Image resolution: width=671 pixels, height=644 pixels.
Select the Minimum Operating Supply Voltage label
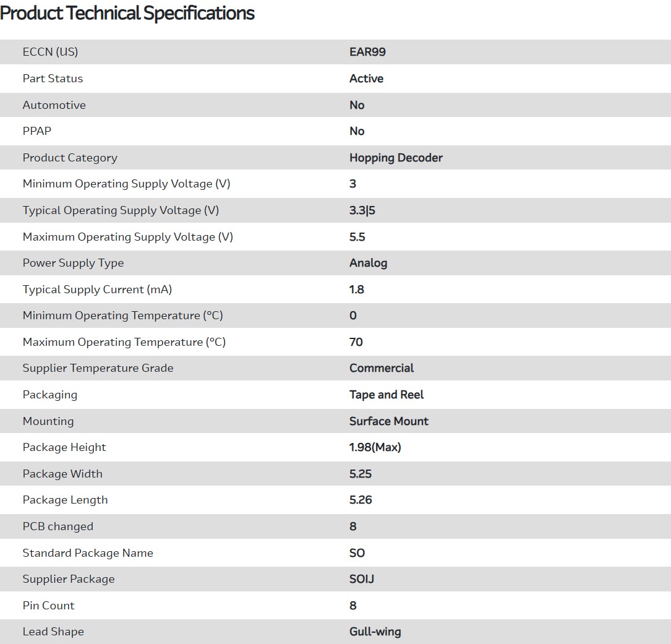click(126, 184)
